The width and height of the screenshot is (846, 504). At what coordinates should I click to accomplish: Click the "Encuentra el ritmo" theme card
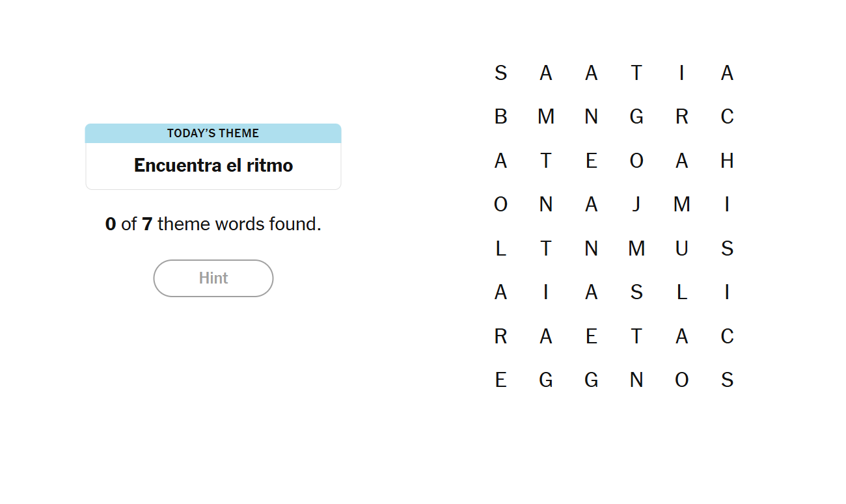click(213, 165)
